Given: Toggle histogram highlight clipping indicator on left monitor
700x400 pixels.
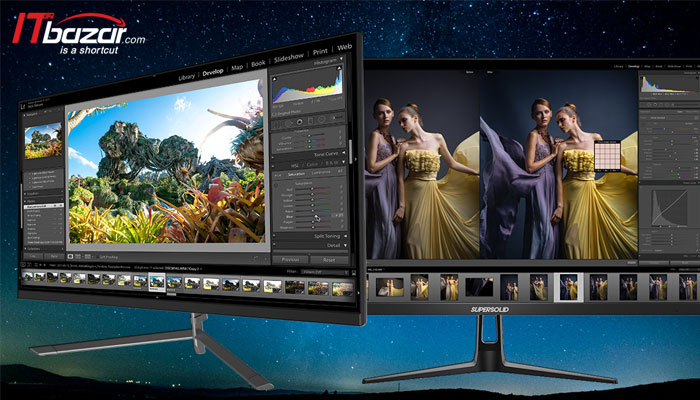Looking at the screenshot, I should pos(339,68).
